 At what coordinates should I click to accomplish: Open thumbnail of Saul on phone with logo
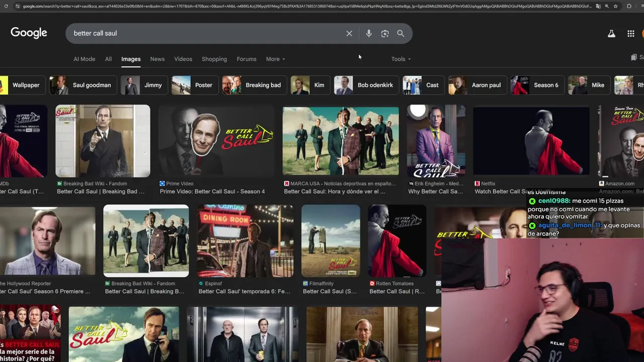click(124, 334)
